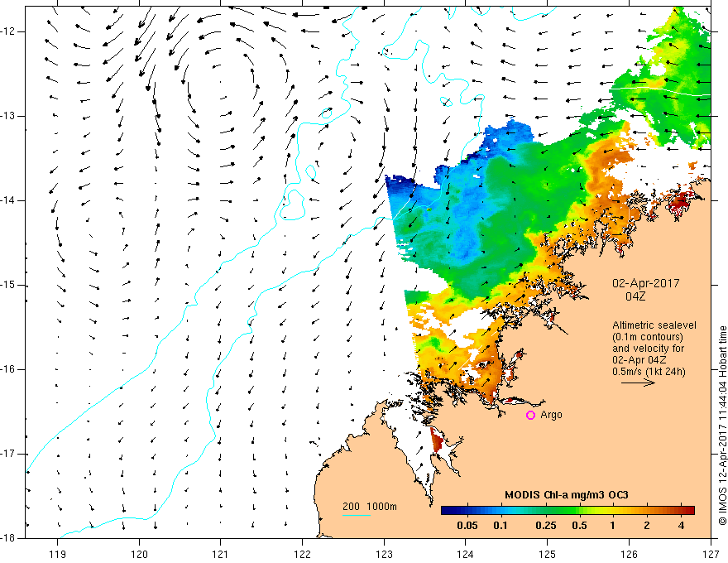728x563 pixels.
Task: Click the colorbar near value 1
Action: pos(612,511)
